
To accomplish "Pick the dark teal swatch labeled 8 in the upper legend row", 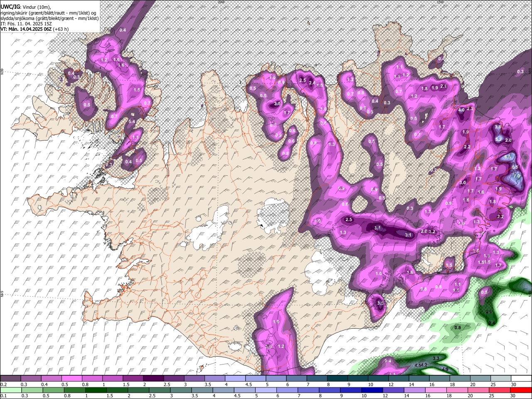I will tap(337, 379).
